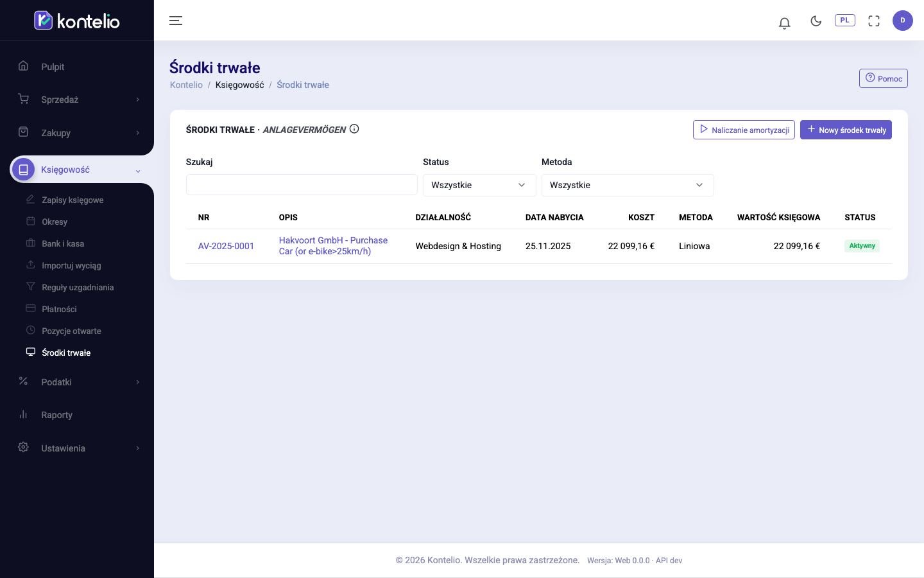Click the Aktywny status badge

tap(862, 246)
